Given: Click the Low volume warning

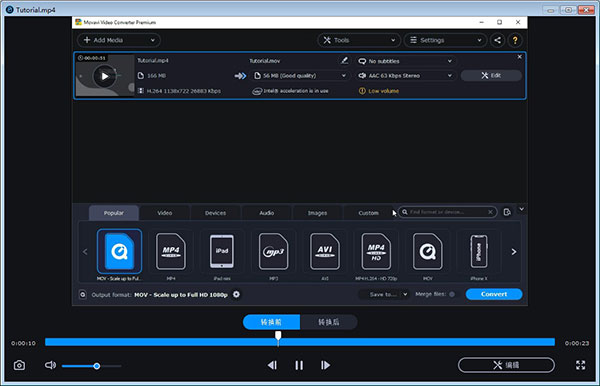Looking at the screenshot, I should (x=379, y=91).
